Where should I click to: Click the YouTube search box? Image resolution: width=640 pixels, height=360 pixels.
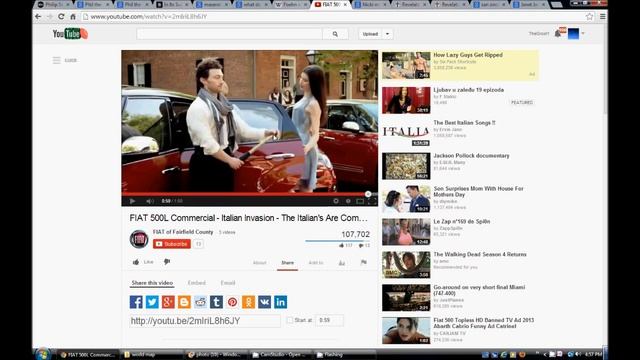pyautogui.click(x=229, y=34)
